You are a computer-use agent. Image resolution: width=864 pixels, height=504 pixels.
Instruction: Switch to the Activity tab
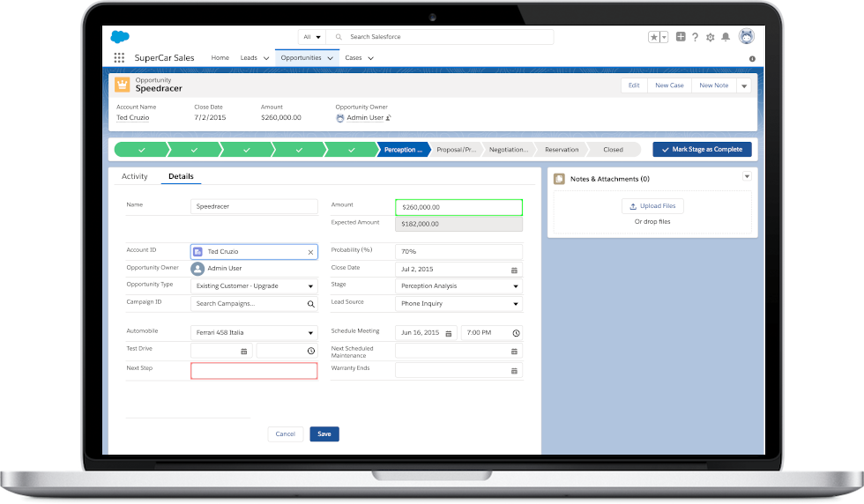[x=134, y=176]
